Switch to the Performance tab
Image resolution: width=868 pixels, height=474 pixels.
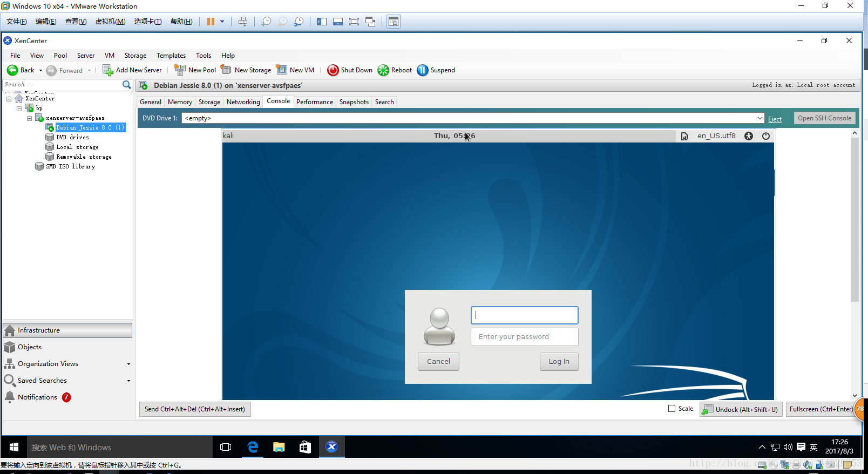coord(314,102)
